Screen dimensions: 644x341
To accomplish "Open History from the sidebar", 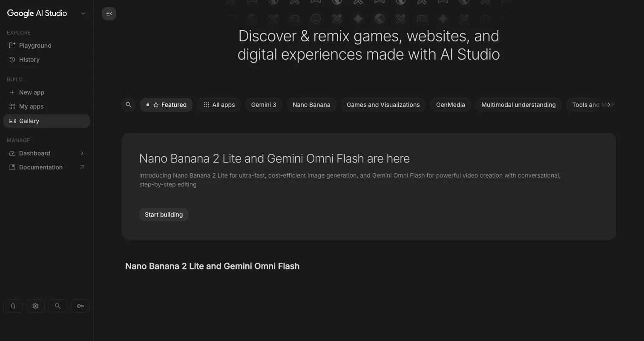I will [47, 60].
